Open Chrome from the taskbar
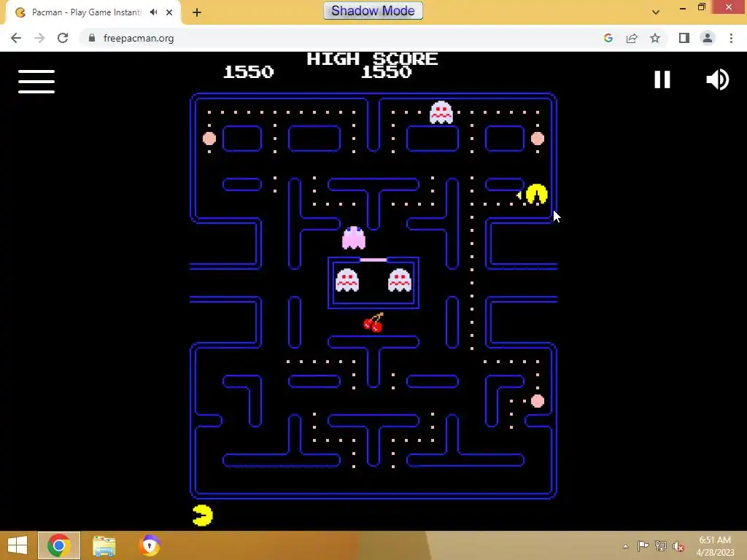 pos(59,545)
